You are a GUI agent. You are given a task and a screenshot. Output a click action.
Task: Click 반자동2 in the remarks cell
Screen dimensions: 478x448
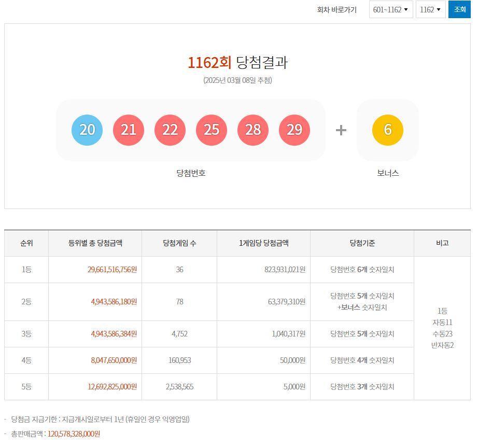pos(442,345)
